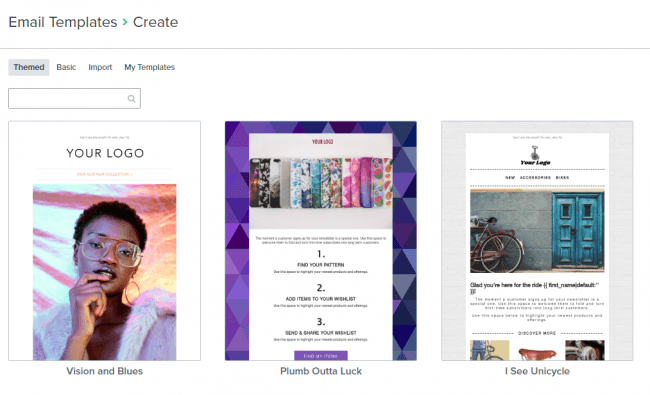The height and width of the screenshot is (395, 650).
Task: Click the Create breadcrumb text
Action: click(155, 22)
